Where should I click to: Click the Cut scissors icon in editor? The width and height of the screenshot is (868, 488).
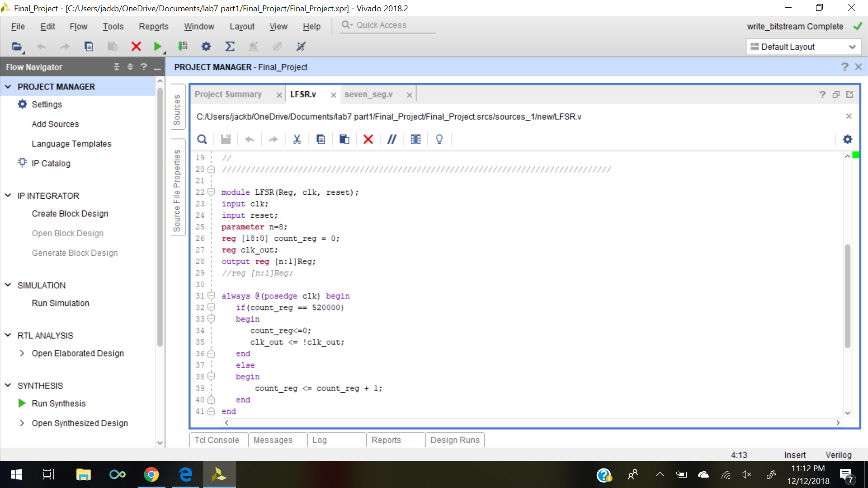(297, 139)
